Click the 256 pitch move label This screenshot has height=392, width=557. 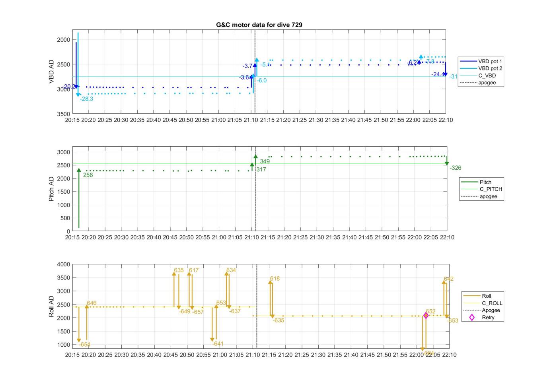[88, 175]
